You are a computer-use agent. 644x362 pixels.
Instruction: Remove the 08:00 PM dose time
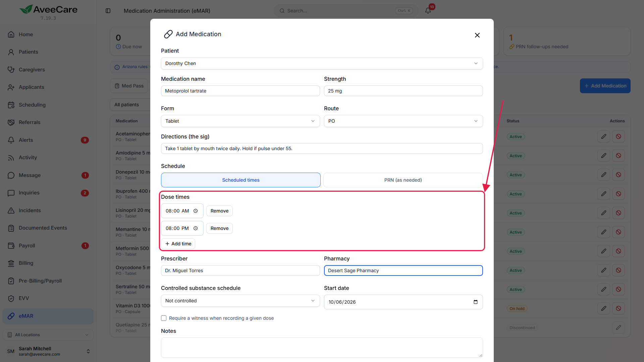tap(219, 228)
